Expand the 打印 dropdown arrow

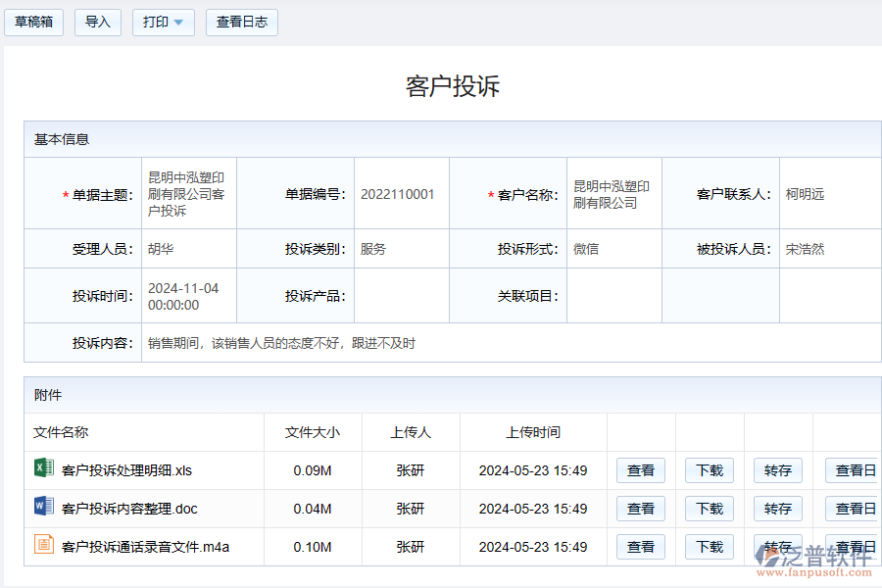pos(178,23)
